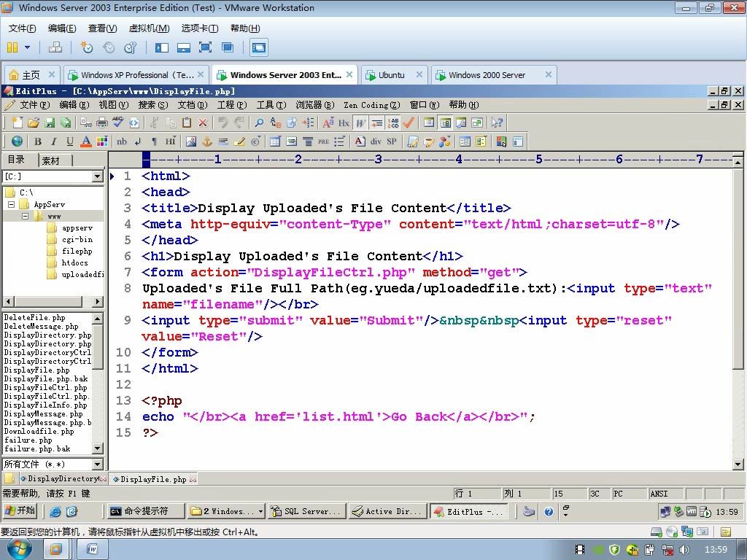Image resolution: width=747 pixels, height=560 pixels.
Task: Insert anchor tag with the anchor icon
Action: 207,141
